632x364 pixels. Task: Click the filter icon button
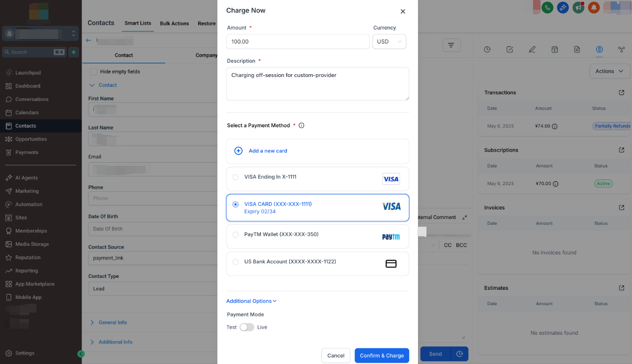point(451,45)
